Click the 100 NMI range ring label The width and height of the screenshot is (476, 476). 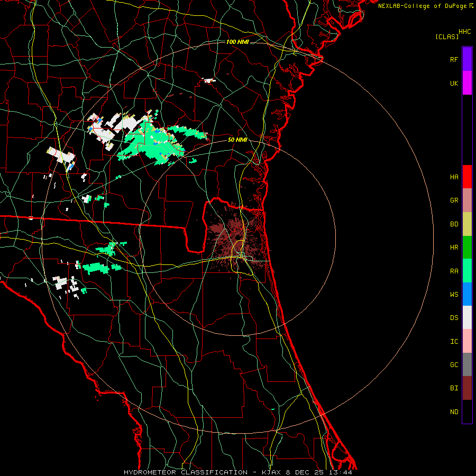237,42
